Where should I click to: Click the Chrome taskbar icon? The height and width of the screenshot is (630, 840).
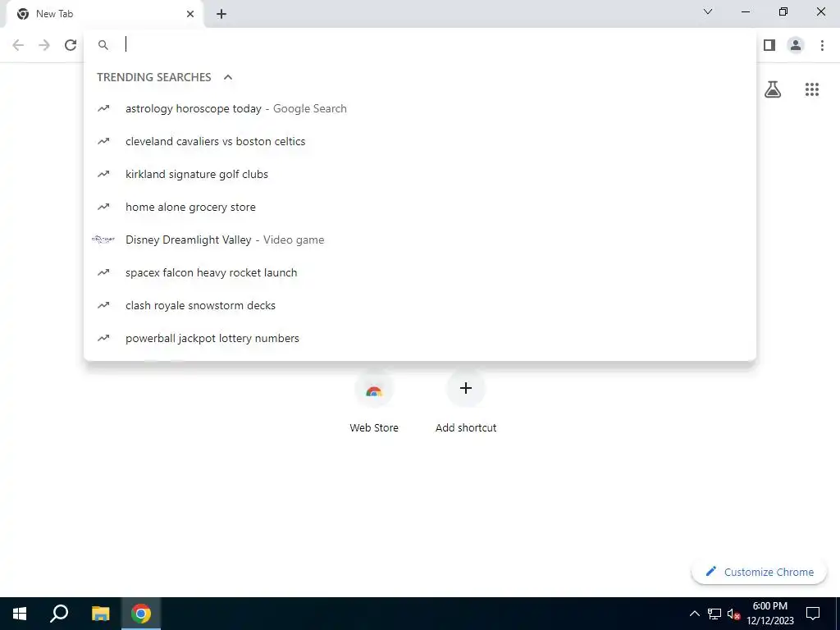pyautogui.click(x=141, y=614)
